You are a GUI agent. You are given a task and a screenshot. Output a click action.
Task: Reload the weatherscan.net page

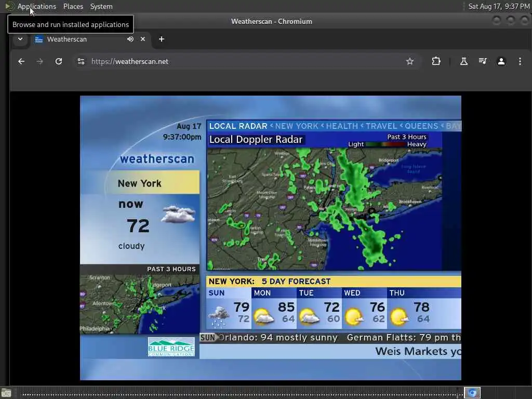(x=59, y=61)
